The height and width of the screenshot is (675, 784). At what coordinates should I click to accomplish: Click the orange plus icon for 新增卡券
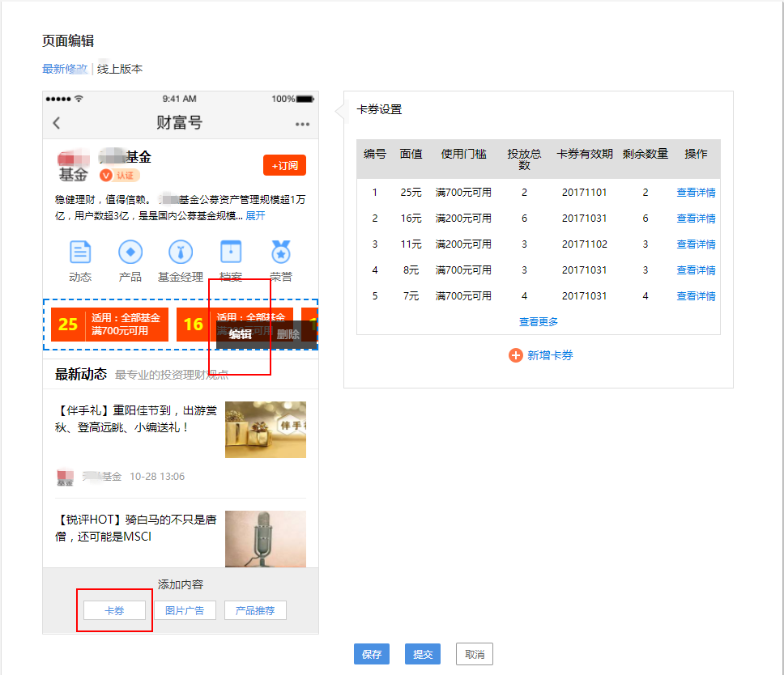point(515,355)
